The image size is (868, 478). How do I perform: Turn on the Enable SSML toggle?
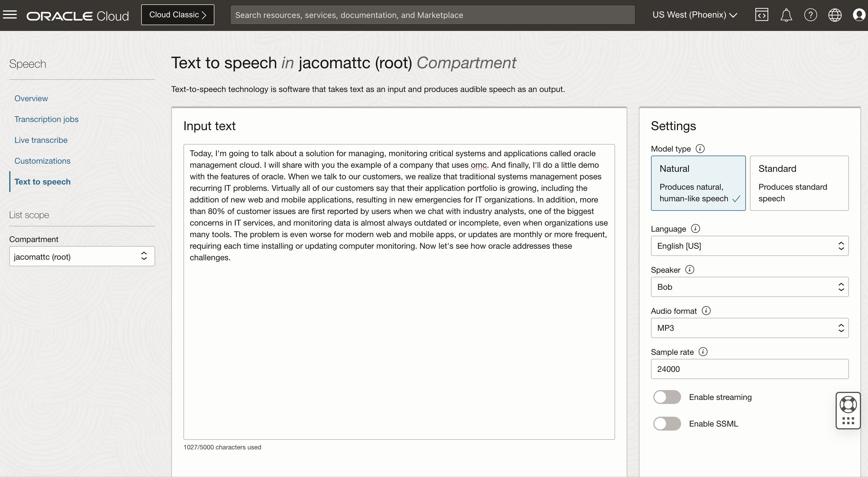pos(667,423)
